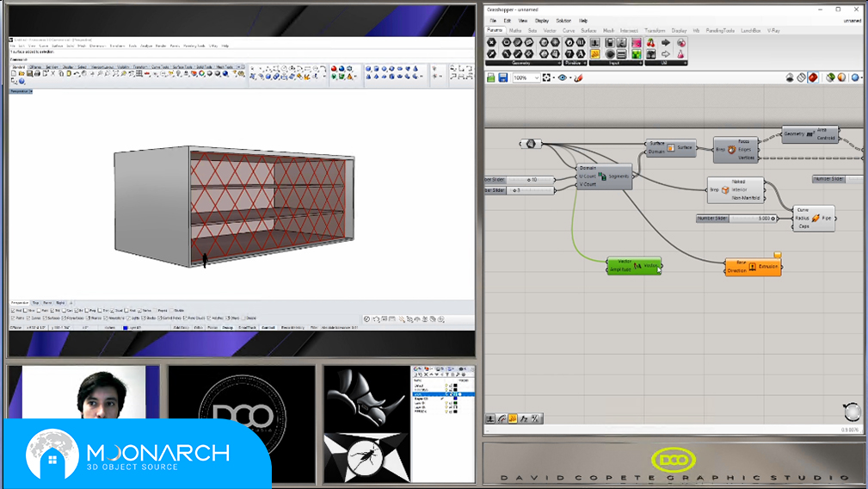Click no-preview hat icon in Grasshopper toolbar
This screenshot has width=868, height=489.
[x=790, y=77]
